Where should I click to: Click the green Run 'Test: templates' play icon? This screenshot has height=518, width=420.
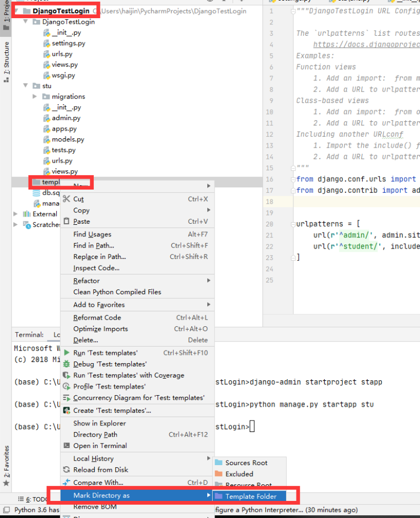click(x=67, y=353)
